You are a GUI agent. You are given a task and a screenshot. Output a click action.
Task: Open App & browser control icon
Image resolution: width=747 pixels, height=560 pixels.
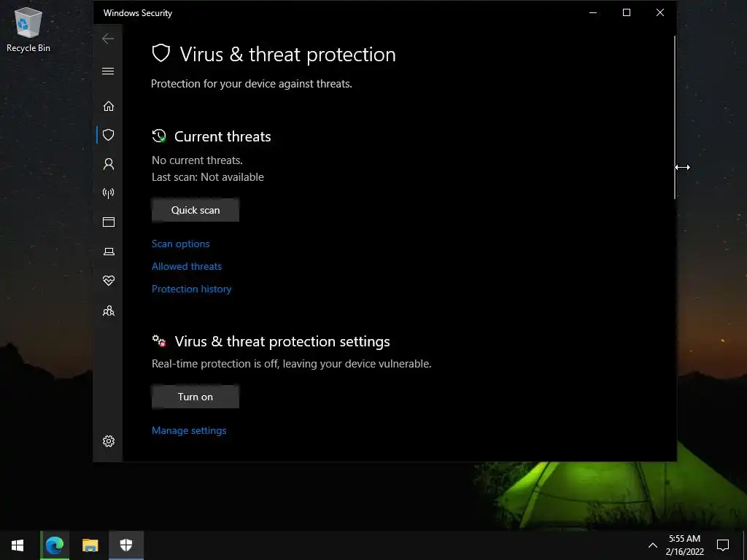pos(109,222)
